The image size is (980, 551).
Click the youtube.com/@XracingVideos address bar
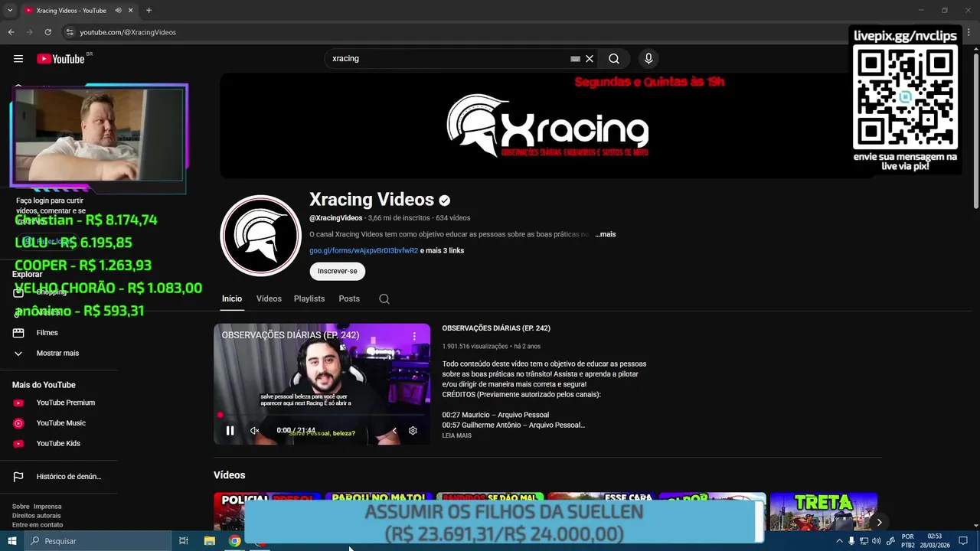pyautogui.click(x=128, y=32)
